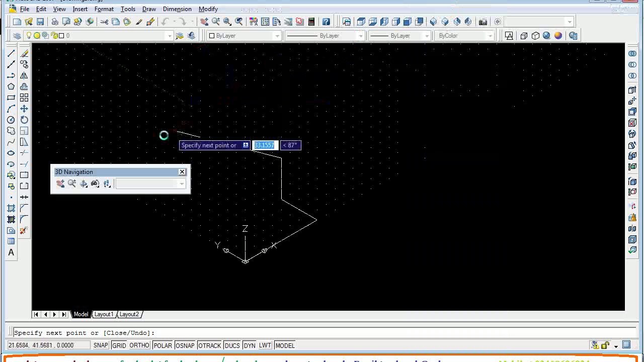Click the Realistic visual style sphere icon

[558, 36]
